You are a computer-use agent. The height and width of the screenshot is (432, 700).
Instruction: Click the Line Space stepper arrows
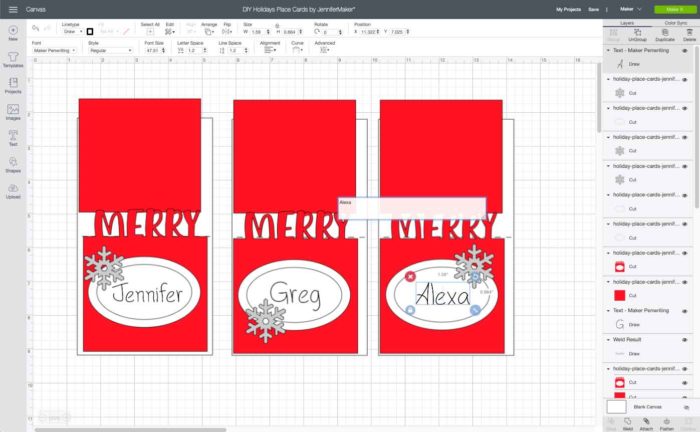(x=246, y=50)
